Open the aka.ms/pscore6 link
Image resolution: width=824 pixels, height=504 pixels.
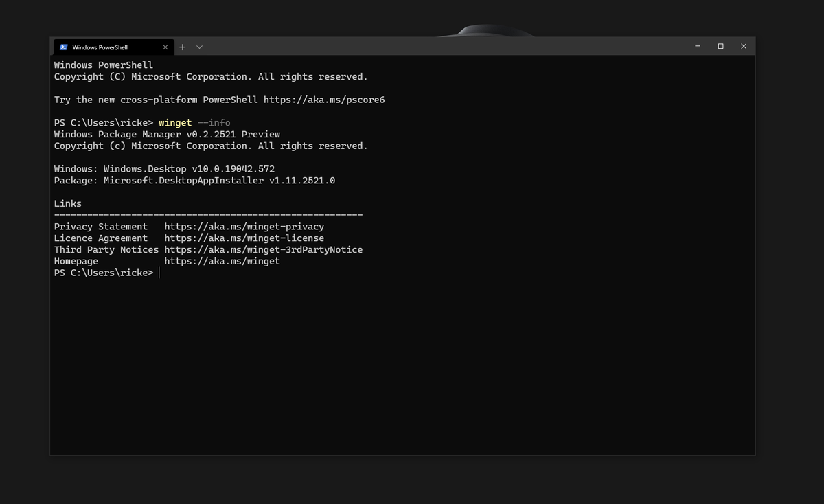(323, 99)
